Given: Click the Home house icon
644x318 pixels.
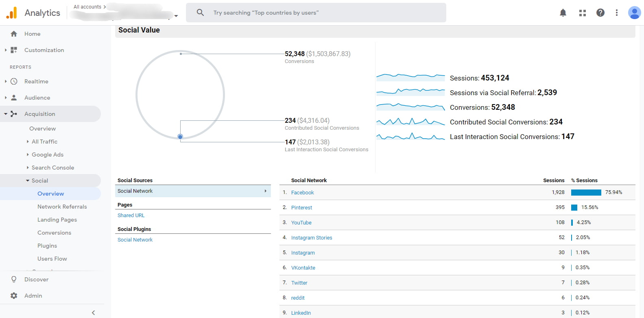Looking at the screenshot, I should click(x=14, y=34).
